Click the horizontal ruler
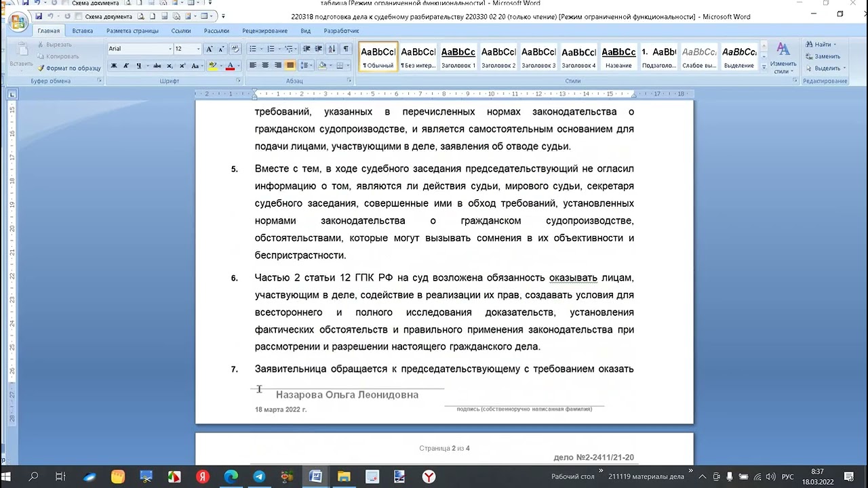Image resolution: width=868 pixels, height=488 pixels. (x=444, y=94)
